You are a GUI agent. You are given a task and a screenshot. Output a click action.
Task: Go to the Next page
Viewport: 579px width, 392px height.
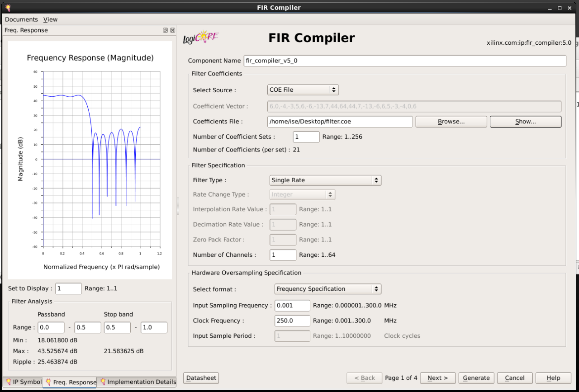click(437, 378)
